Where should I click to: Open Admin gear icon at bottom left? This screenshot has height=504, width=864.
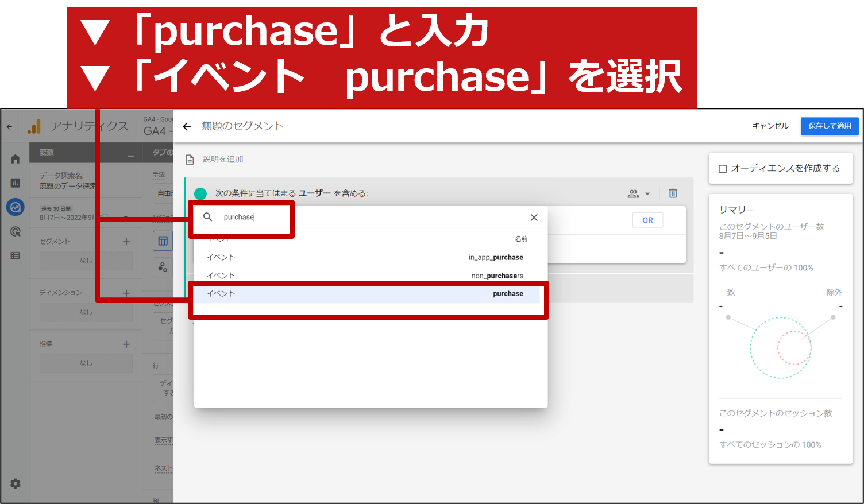coord(16,483)
